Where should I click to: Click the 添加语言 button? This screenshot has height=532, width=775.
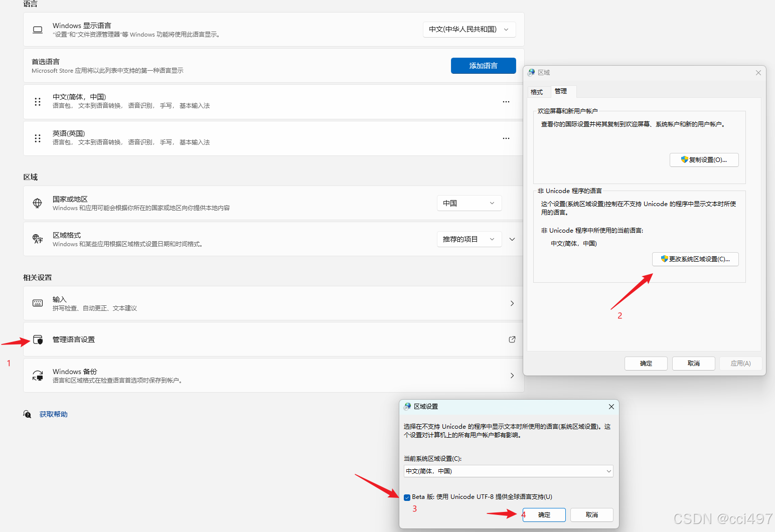[x=484, y=66]
